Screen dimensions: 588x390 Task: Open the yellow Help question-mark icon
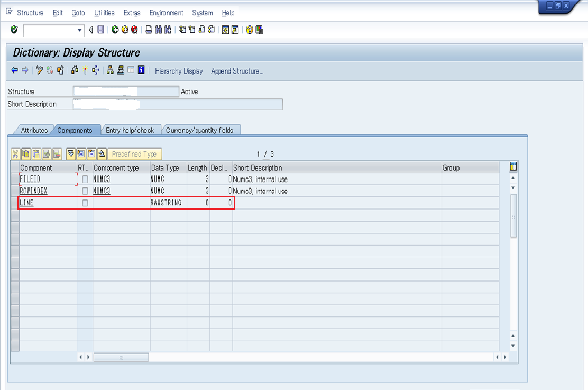[x=250, y=30]
